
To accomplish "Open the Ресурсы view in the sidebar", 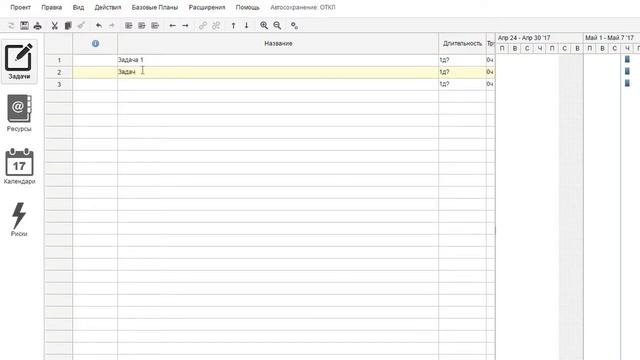I will [19, 113].
